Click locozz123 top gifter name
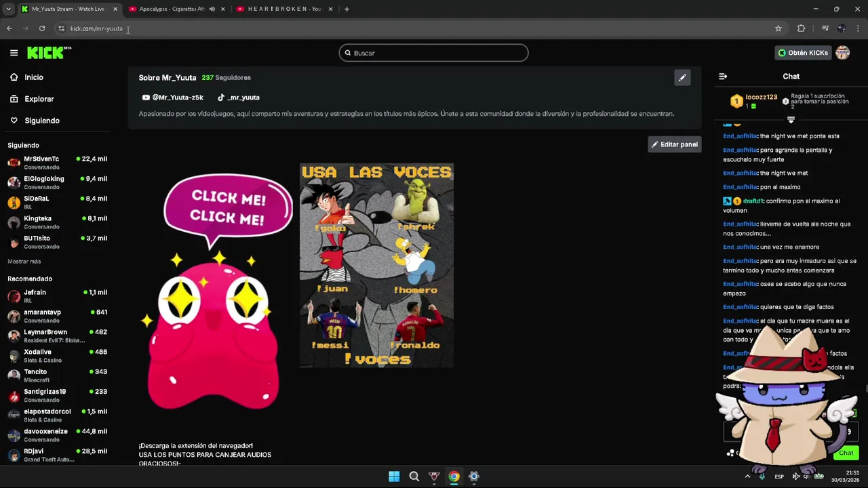 click(762, 97)
